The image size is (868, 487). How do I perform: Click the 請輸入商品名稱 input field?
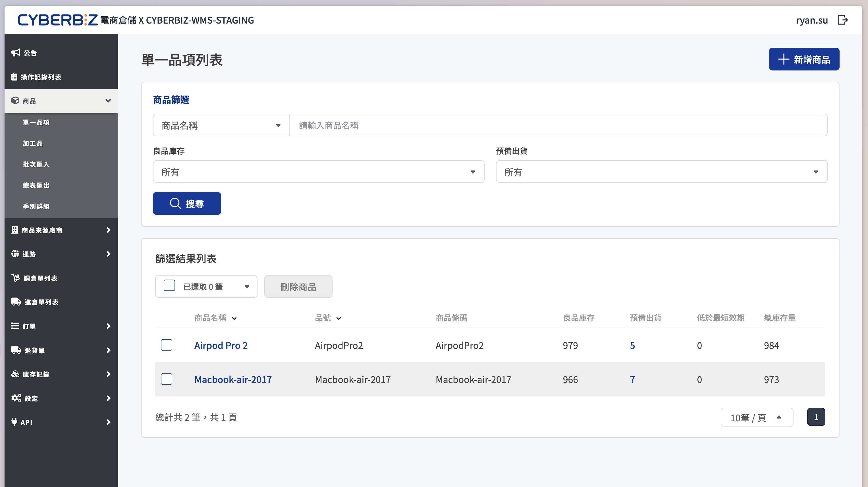tap(558, 125)
